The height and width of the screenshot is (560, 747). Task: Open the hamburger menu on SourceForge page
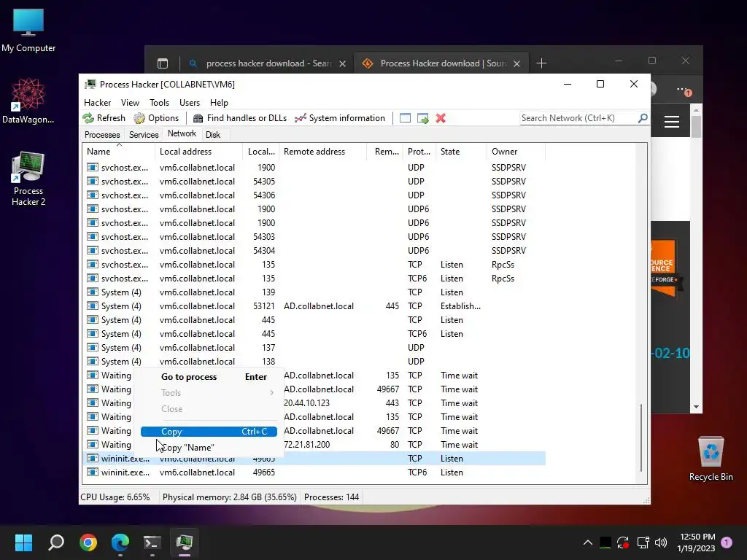click(672, 122)
